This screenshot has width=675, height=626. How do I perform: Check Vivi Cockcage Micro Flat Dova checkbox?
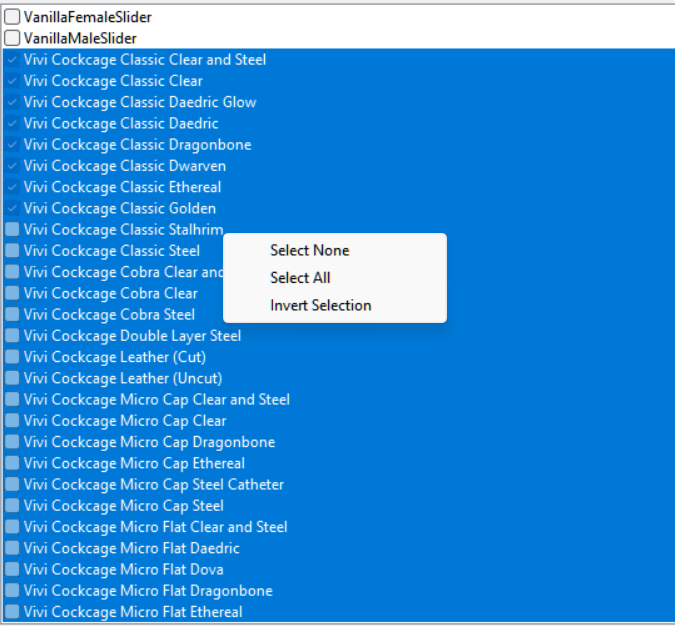(12, 569)
